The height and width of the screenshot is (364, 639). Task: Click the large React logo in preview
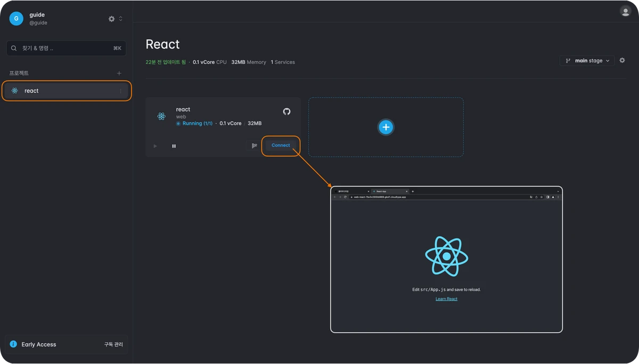tap(447, 257)
